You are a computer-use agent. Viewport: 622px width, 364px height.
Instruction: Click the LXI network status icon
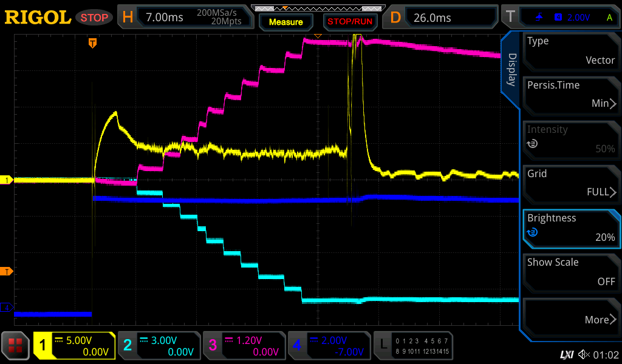coord(566,354)
